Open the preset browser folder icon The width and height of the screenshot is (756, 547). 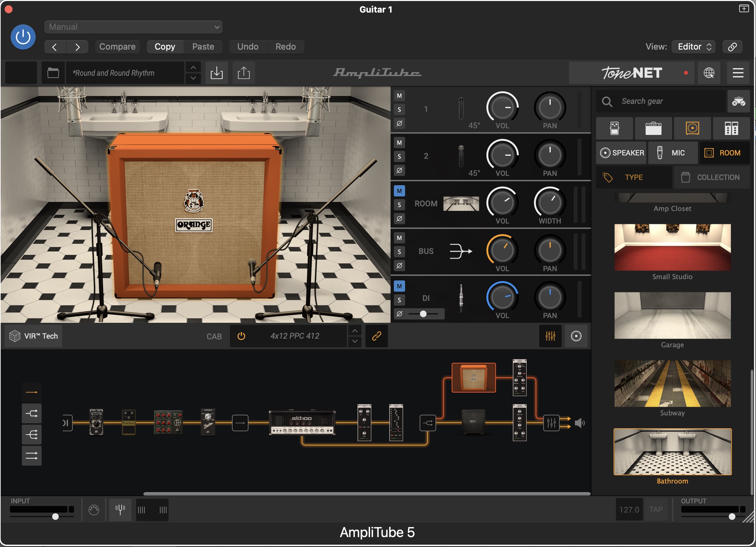click(53, 73)
